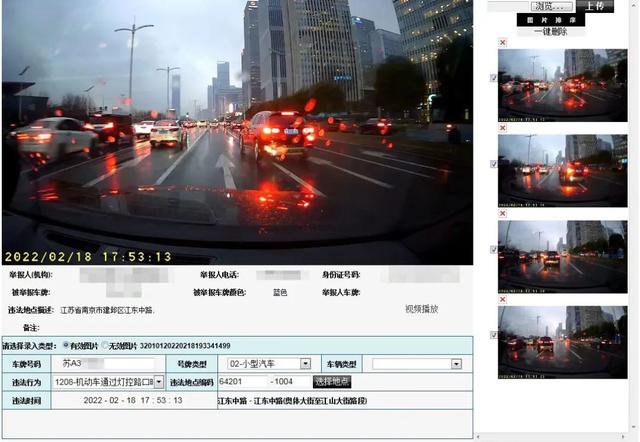640x442 pixels.
Task: Click the 一键删除 delete all button
Action: [551, 31]
